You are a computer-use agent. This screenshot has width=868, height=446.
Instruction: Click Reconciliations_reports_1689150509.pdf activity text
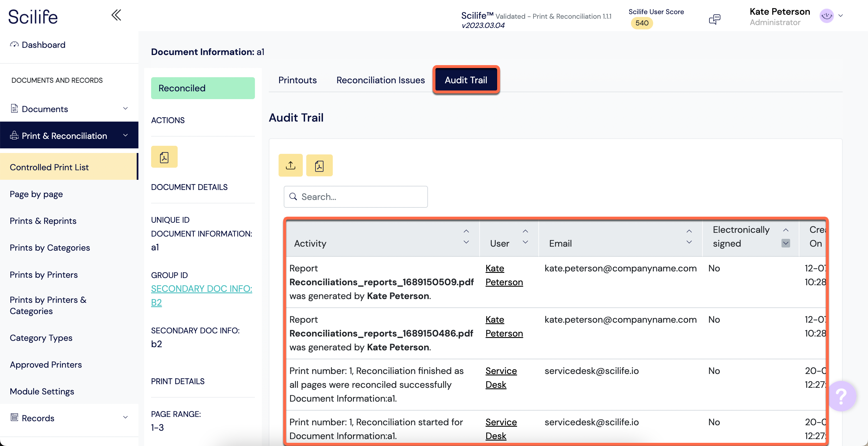coord(382,282)
